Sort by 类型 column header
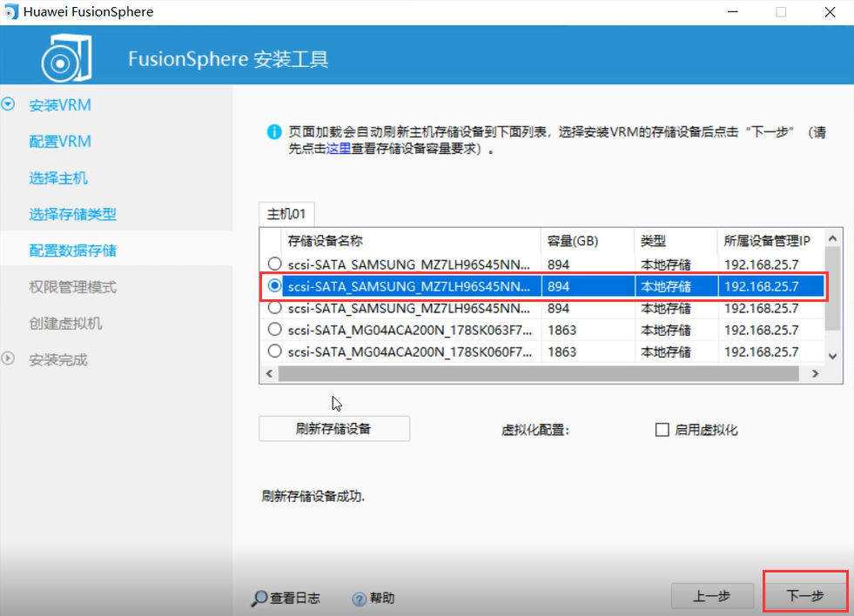 [x=676, y=240]
